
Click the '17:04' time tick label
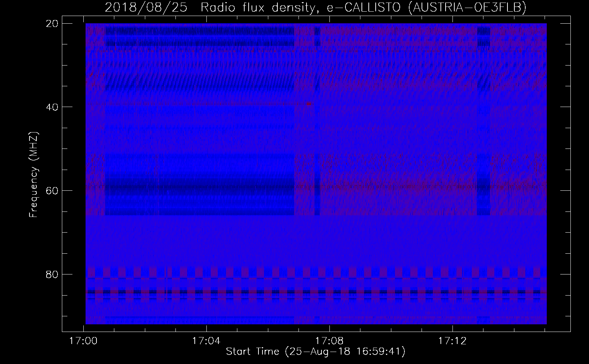coord(206,341)
